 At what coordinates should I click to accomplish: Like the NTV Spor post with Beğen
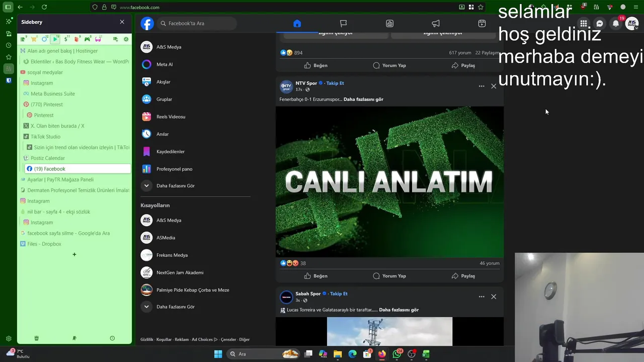(315, 276)
